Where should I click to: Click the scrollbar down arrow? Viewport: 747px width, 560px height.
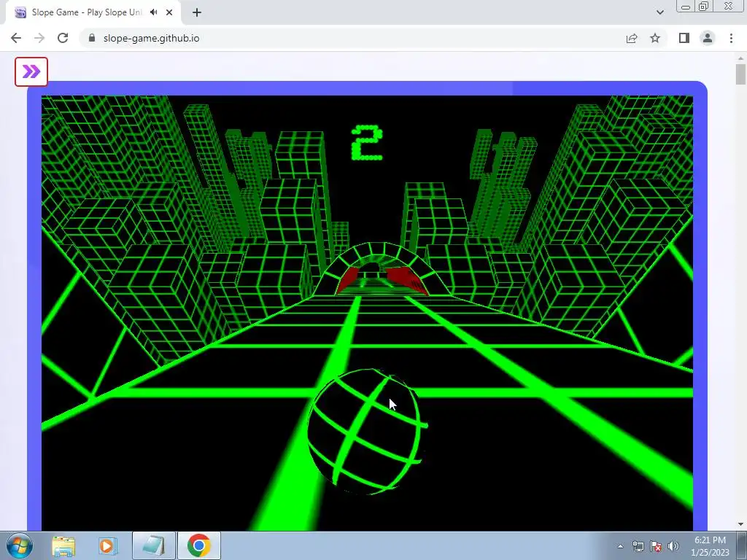tap(740, 524)
